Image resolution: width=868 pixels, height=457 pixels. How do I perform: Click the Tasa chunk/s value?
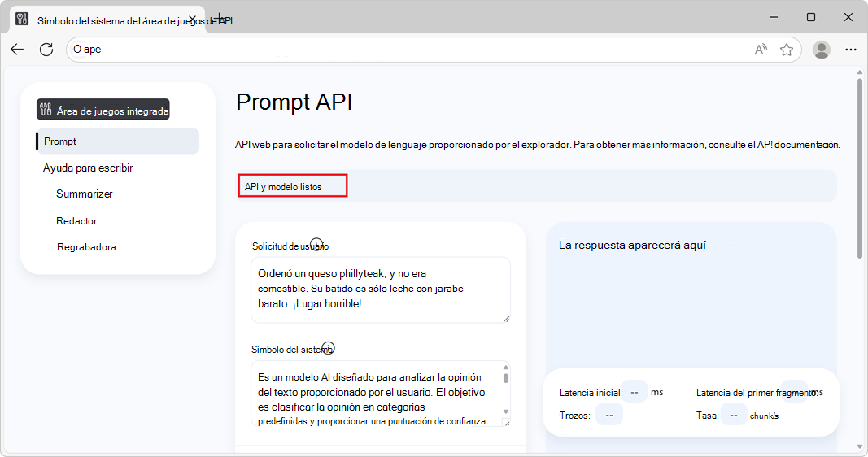point(734,415)
